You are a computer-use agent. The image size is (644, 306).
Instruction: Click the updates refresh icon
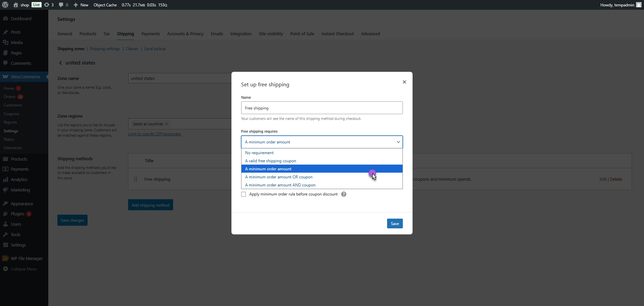tap(47, 5)
